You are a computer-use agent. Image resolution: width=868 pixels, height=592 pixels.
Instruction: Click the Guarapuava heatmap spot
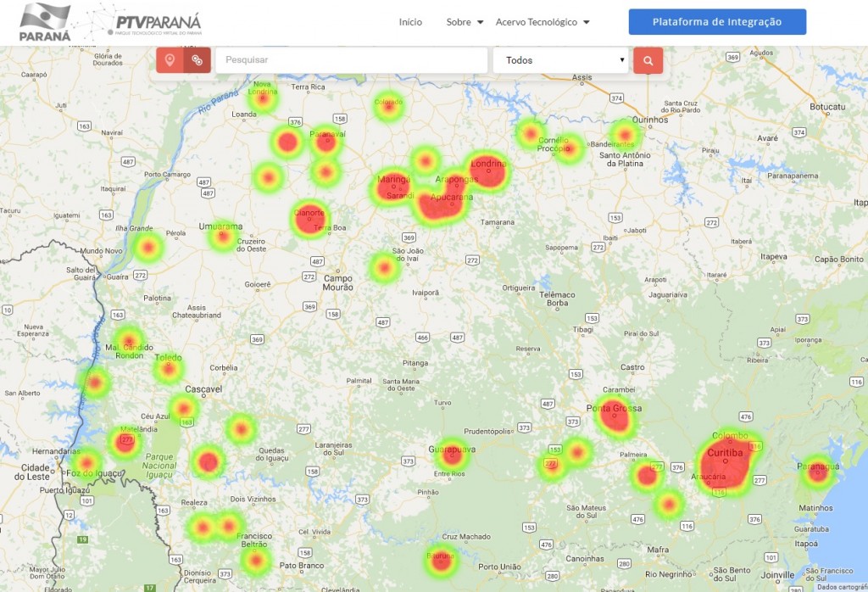pos(453,454)
